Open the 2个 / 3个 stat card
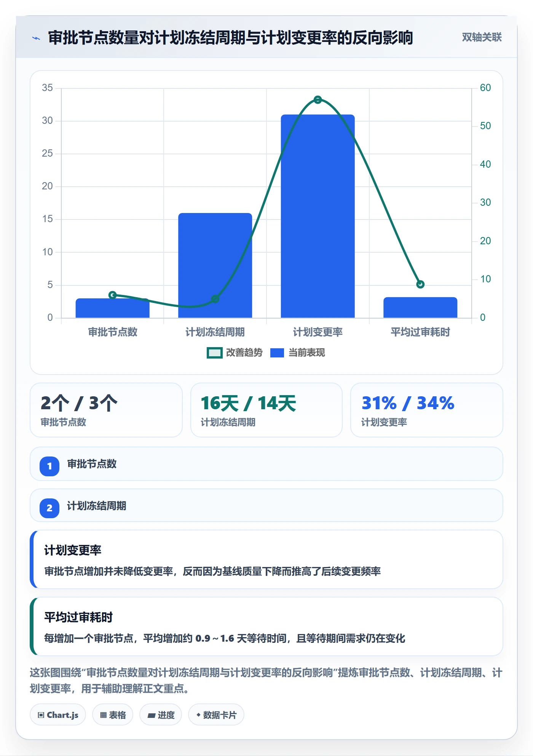The width and height of the screenshot is (533, 756). pos(106,410)
